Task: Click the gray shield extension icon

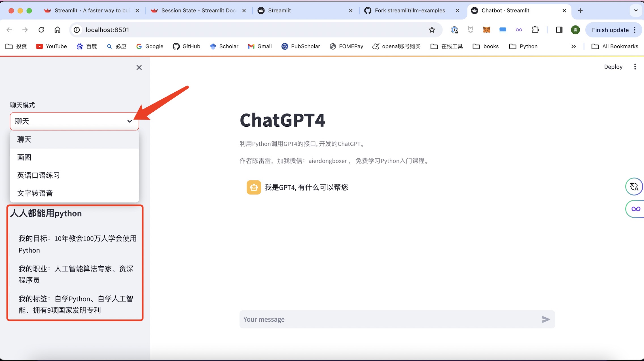Action: click(x=471, y=30)
